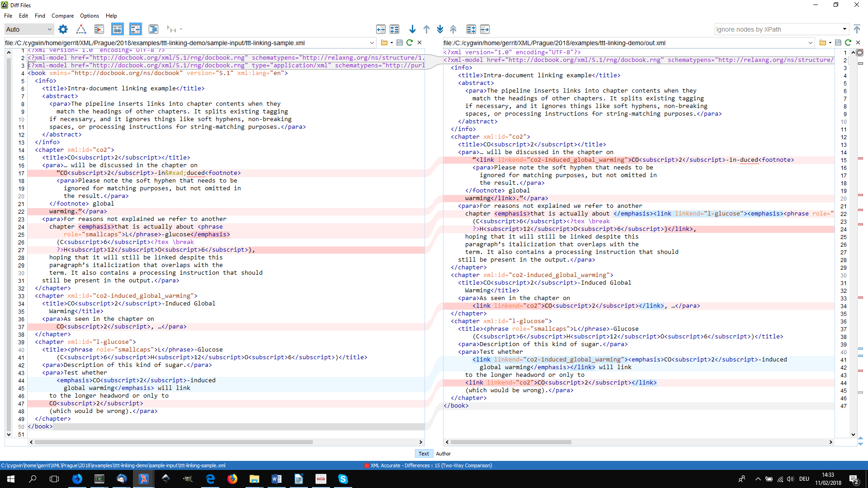Open Ignore nodes by XPath dropdown
This screenshot has height=488, width=868.
tap(844, 29)
